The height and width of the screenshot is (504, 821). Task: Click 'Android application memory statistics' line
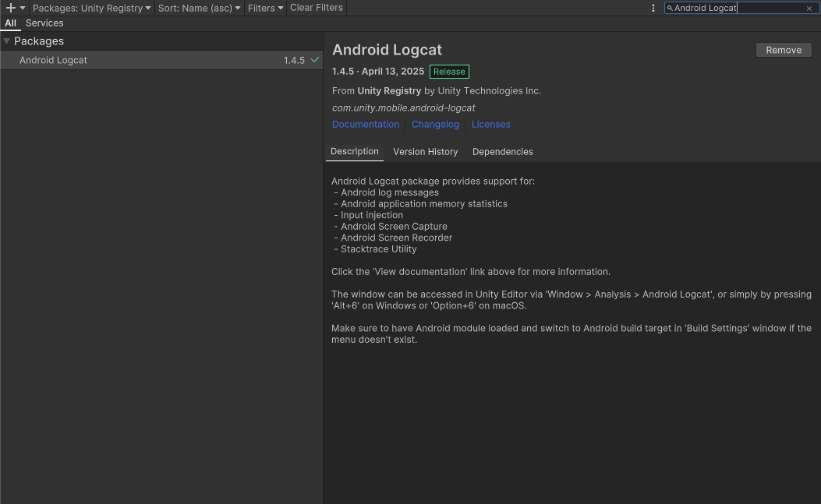[421, 204]
